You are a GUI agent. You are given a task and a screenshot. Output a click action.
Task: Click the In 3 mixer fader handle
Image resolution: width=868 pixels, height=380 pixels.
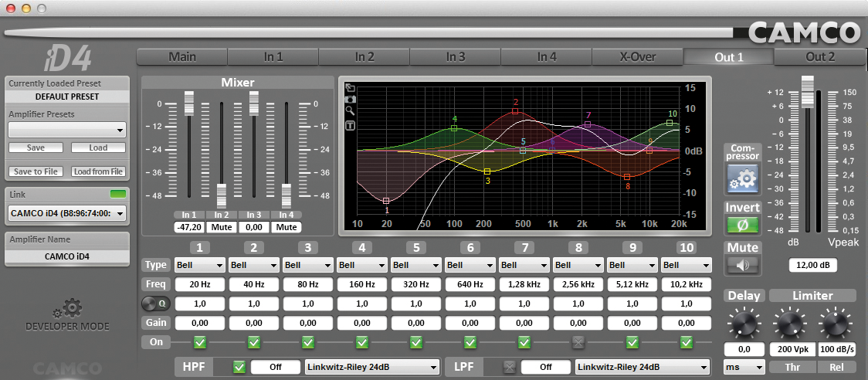pos(254,103)
